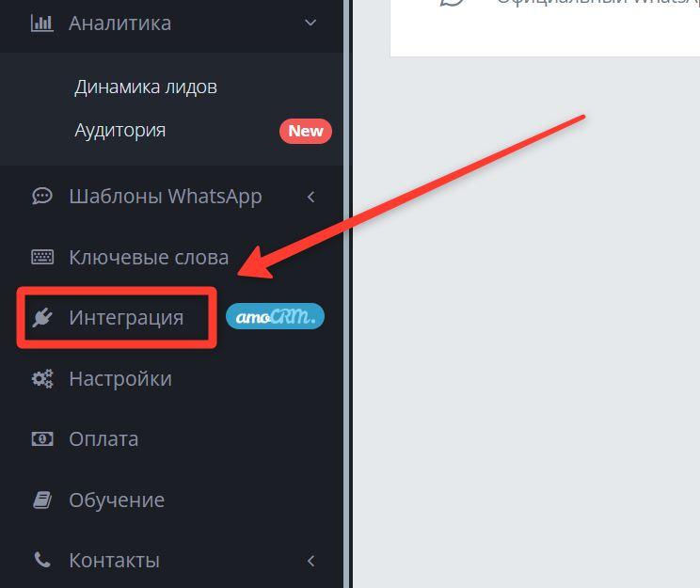Expand the Шаблоны WhatsApp chevron
700x588 pixels.
point(310,197)
